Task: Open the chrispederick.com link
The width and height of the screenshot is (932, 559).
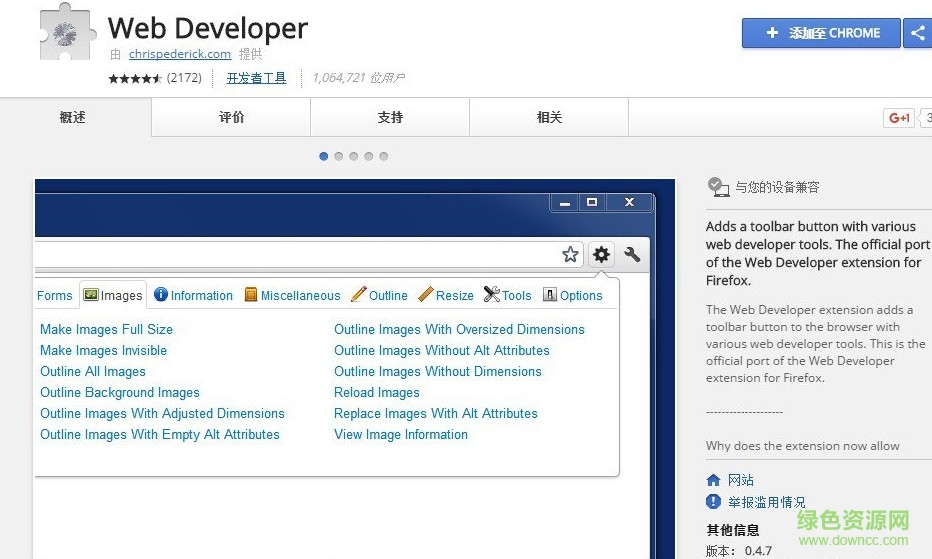Action: (180, 54)
